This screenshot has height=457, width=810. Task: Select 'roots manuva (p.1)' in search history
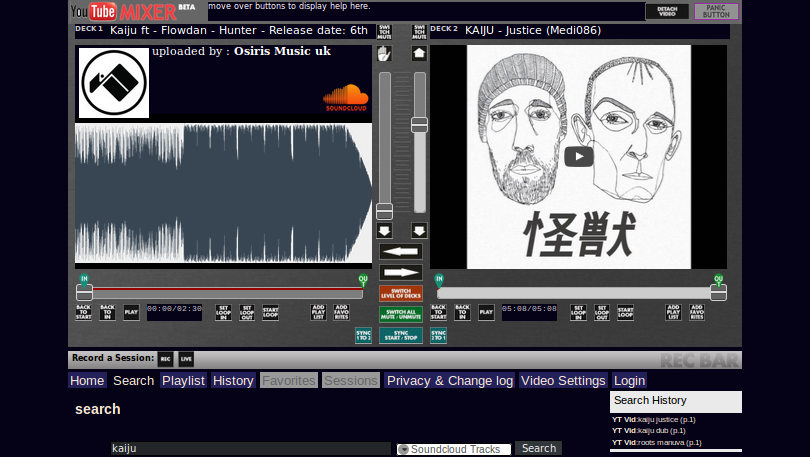[657, 443]
